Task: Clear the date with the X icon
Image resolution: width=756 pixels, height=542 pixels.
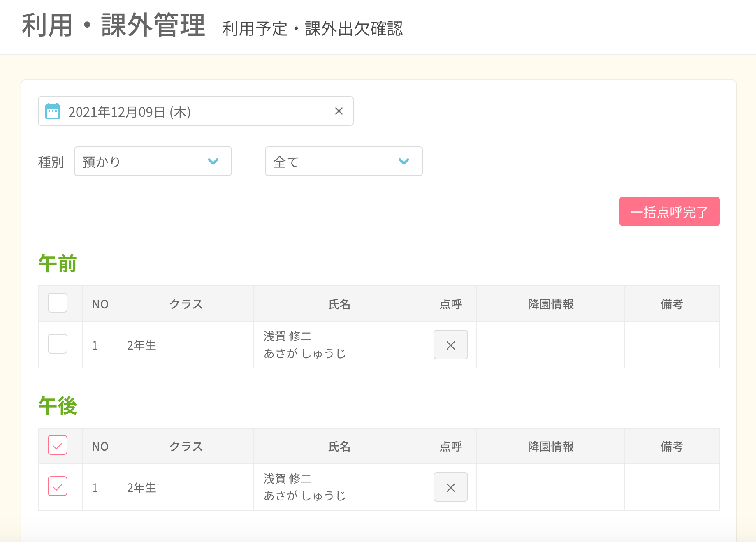Action: [x=339, y=111]
